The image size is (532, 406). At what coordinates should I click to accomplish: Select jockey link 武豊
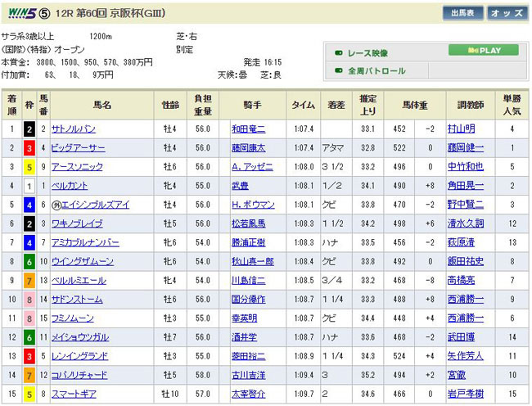pos(241,186)
